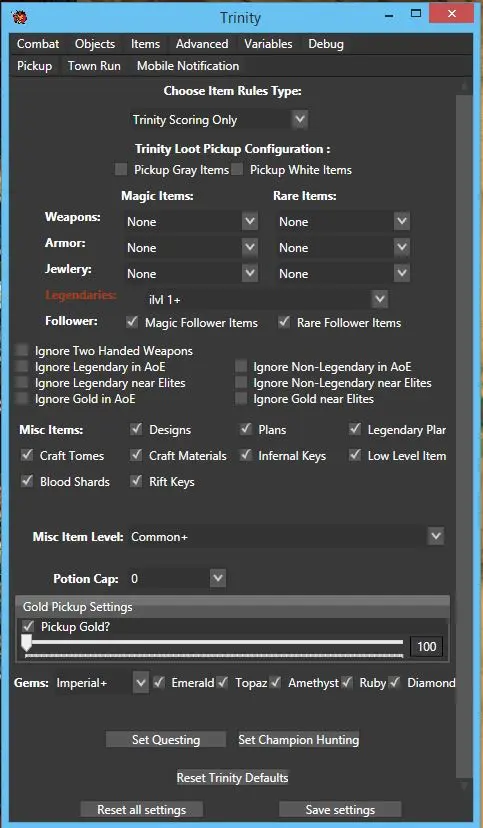Expand Rare Items Armor dropdown

(343, 247)
